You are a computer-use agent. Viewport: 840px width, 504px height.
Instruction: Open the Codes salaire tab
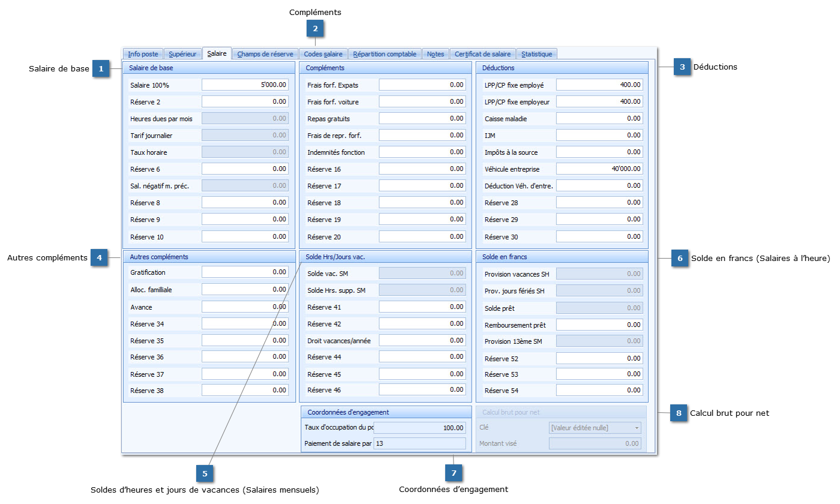pyautogui.click(x=323, y=54)
